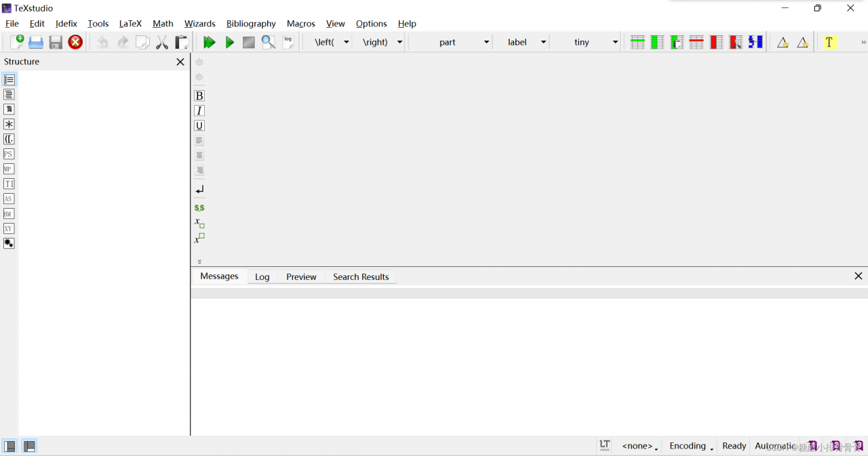Image resolution: width=868 pixels, height=456 pixels.
Task: Click the second triangle warning toolbar icon
Action: point(802,42)
